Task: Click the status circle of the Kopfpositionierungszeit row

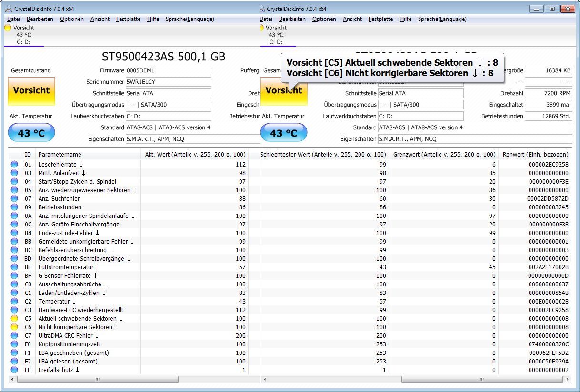Action: pos(14,344)
